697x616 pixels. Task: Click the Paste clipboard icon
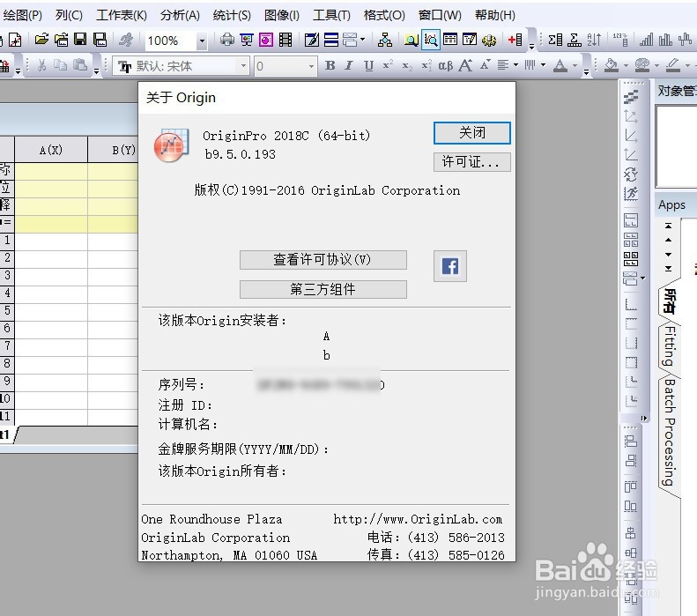pos(80,66)
